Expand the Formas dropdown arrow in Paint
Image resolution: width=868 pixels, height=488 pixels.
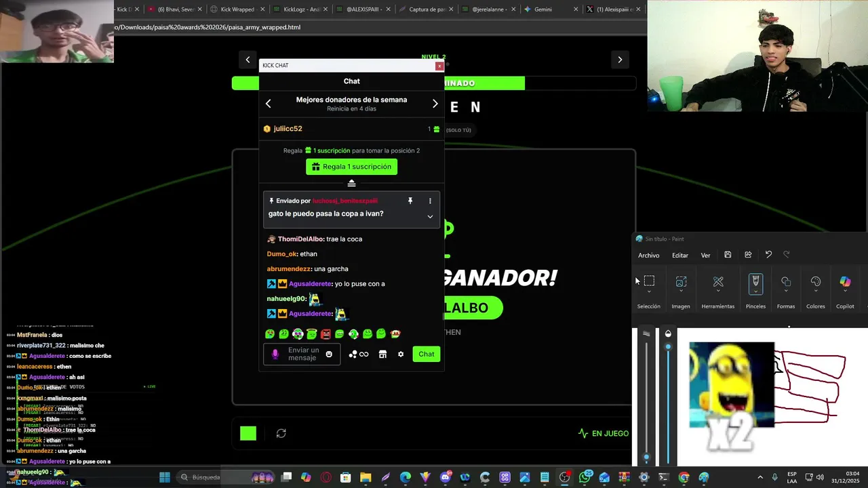(x=786, y=291)
